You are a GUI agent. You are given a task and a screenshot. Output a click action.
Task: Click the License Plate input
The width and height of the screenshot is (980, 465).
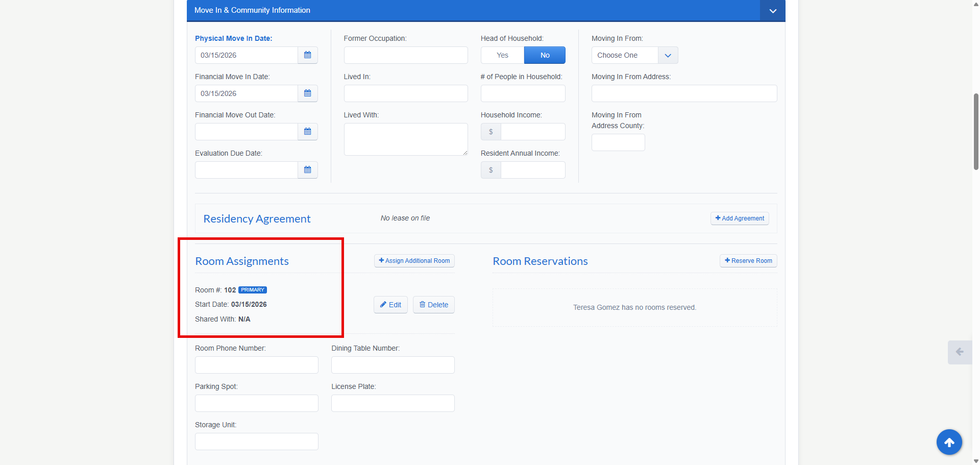393,403
